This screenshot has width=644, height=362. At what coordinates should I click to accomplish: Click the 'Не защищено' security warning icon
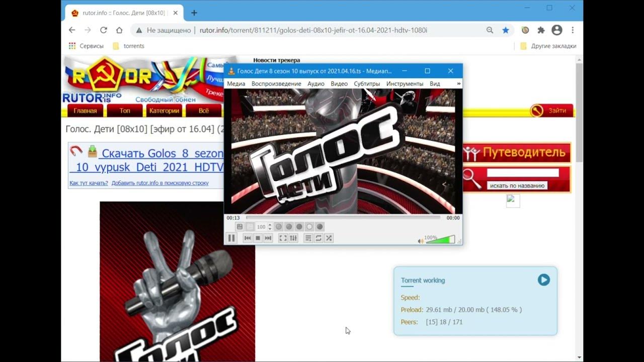click(x=139, y=30)
